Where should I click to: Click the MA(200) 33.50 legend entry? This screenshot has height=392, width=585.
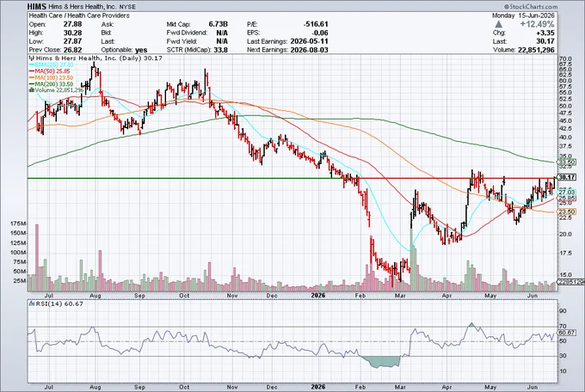[51, 84]
